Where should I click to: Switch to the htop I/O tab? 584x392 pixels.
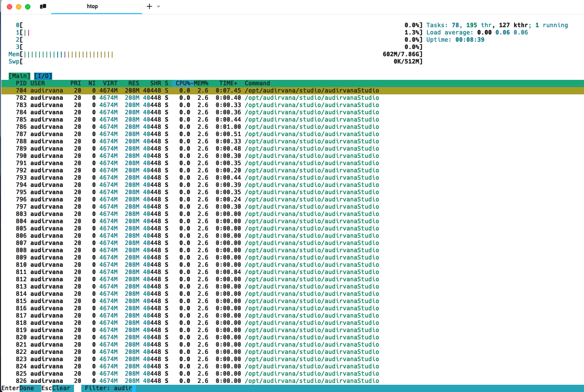pyautogui.click(x=43, y=76)
